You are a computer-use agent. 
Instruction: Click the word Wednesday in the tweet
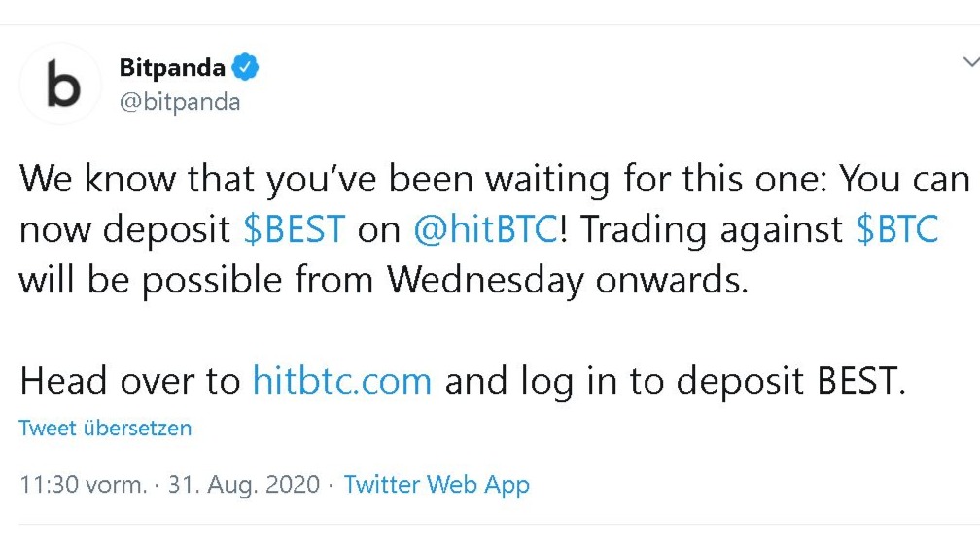(x=484, y=280)
